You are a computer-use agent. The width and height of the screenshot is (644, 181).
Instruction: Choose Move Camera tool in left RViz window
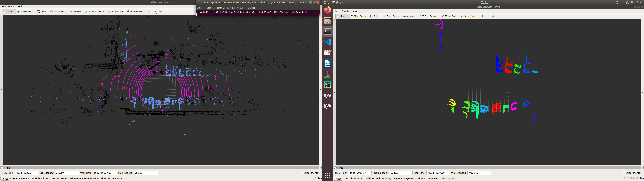[25, 12]
